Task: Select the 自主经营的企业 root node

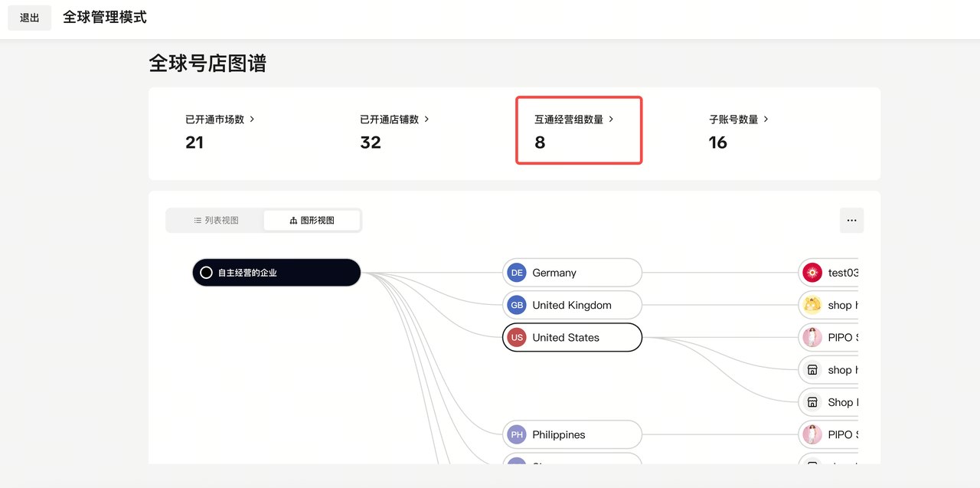Action: (x=276, y=273)
